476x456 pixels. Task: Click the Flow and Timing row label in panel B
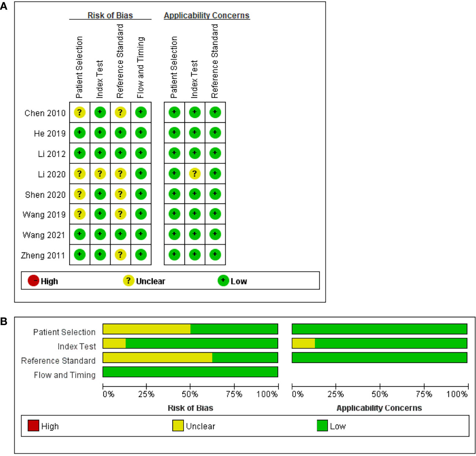coord(65,375)
